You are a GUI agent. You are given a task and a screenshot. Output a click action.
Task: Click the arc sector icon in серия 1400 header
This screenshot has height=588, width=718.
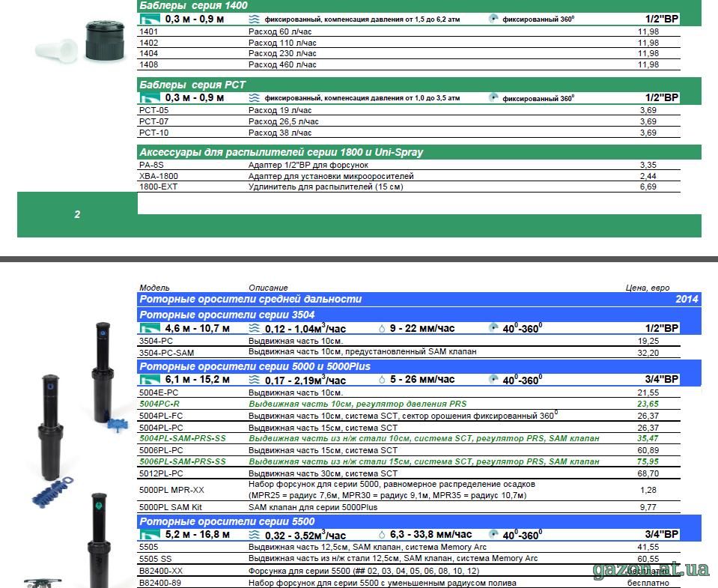pyautogui.click(x=493, y=19)
